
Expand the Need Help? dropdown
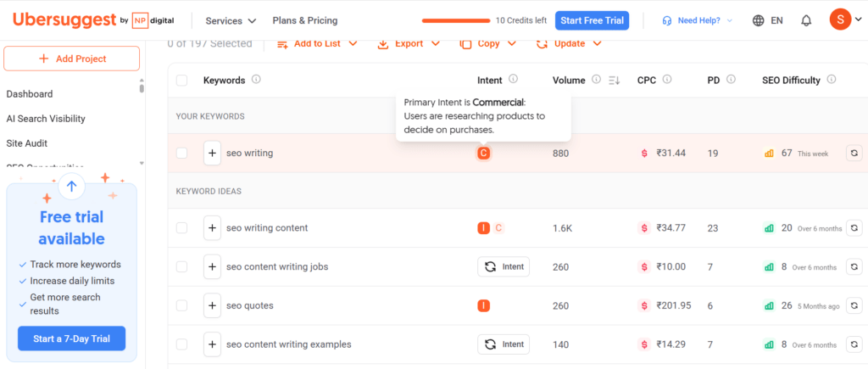[x=697, y=20]
